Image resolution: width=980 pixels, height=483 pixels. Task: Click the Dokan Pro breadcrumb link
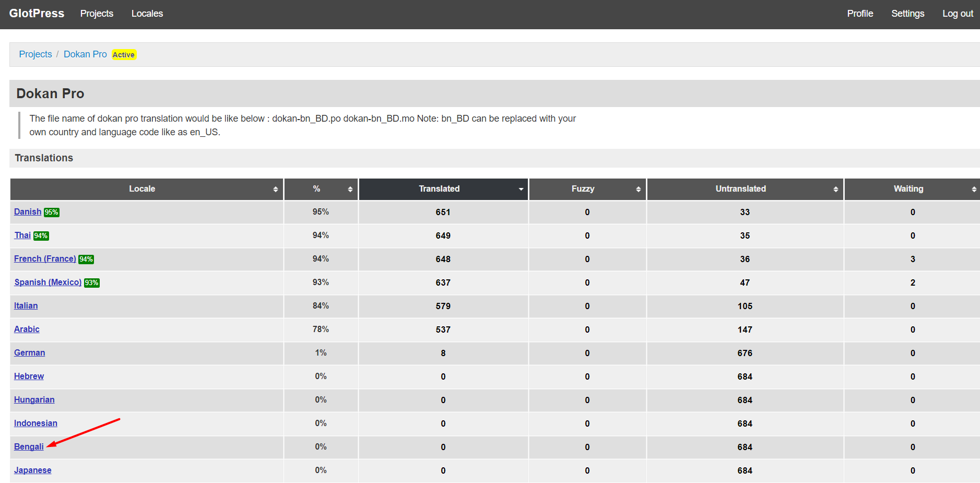click(x=85, y=54)
